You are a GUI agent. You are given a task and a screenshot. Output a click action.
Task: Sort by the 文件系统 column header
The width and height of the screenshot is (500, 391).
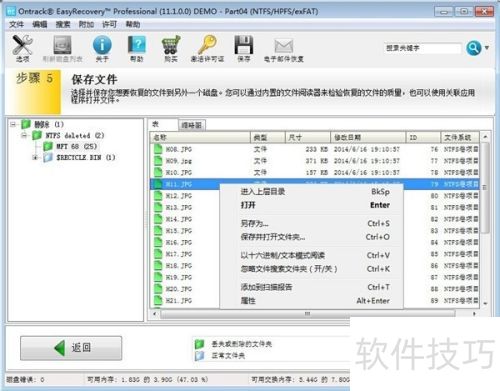click(x=460, y=137)
